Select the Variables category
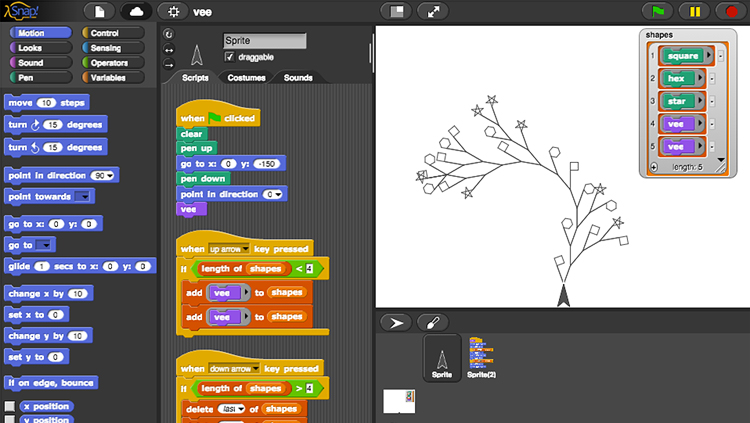The image size is (750, 423). tap(113, 77)
